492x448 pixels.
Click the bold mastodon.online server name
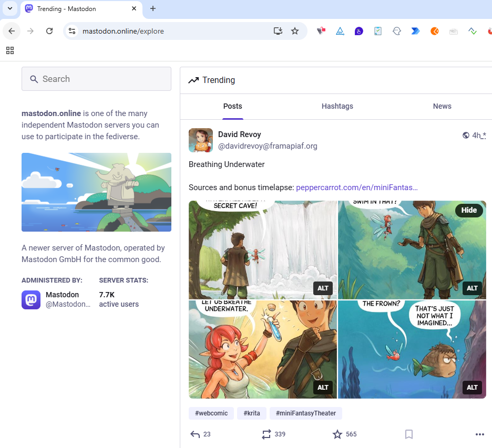click(51, 113)
